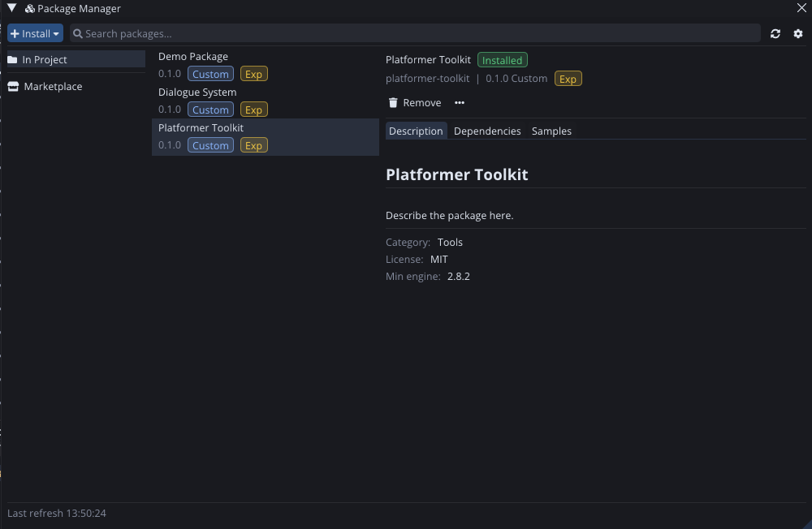Click the Min engine value 2.8.2
The image size is (812, 529).
(x=459, y=277)
